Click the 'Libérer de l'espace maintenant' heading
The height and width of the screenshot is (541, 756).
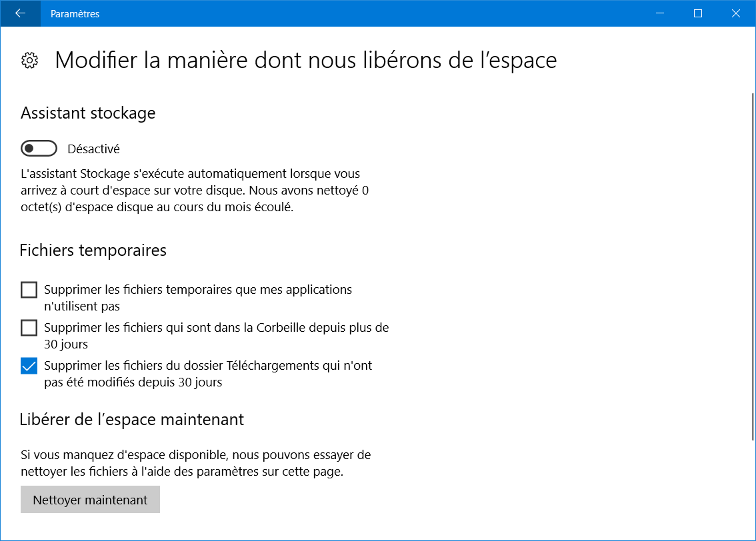click(x=131, y=420)
